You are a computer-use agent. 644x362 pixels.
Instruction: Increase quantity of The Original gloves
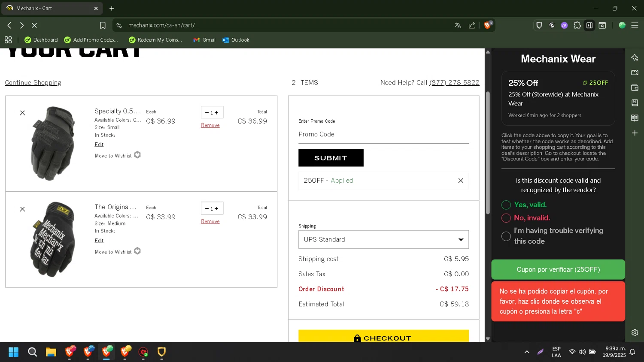pyautogui.click(x=216, y=208)
